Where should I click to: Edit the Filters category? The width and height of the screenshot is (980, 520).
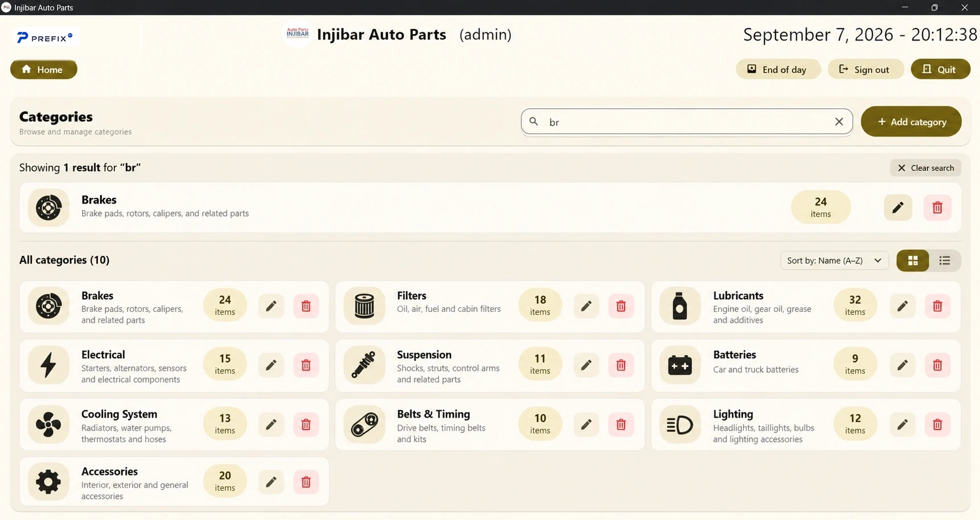(586, 306)
